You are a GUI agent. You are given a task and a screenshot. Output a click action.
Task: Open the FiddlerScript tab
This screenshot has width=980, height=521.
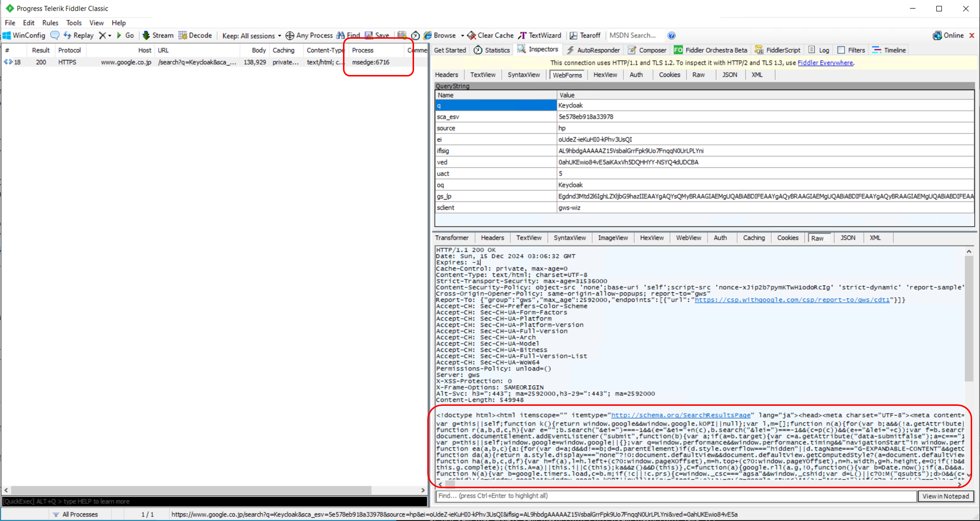[778, 50]
